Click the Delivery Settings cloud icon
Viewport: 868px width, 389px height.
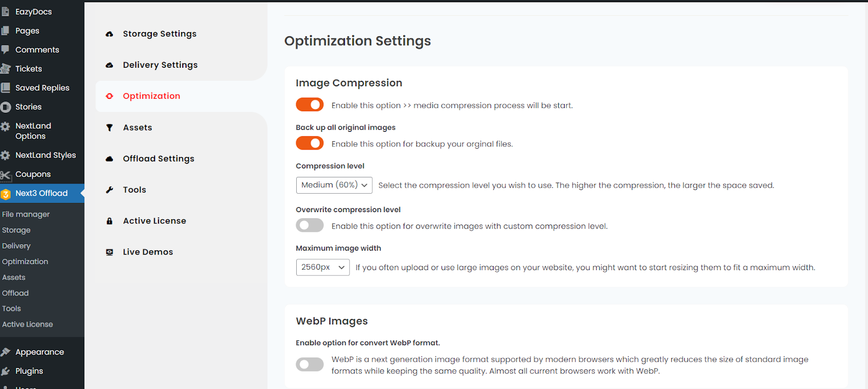tap(110, 65)
